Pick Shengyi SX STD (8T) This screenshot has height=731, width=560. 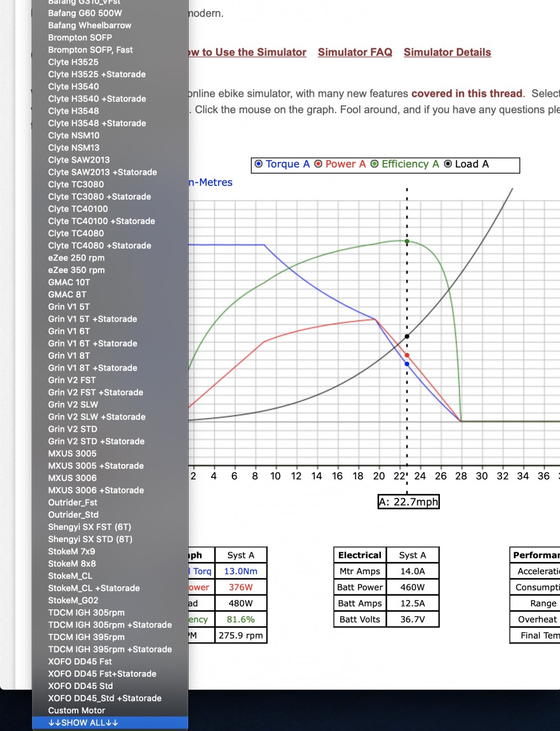point(110,539)
